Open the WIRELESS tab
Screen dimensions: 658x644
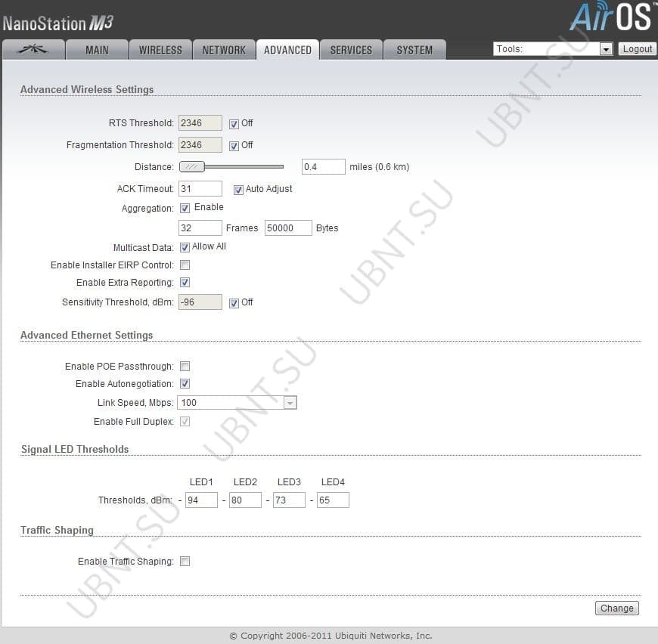(x=160, y=50)
